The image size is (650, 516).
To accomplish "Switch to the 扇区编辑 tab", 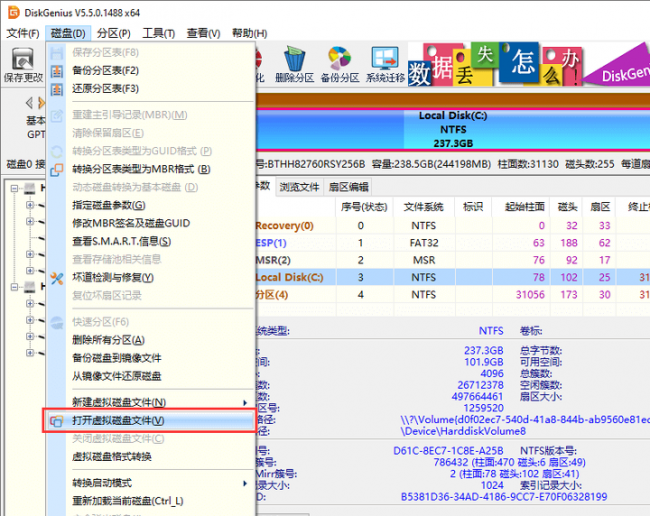I will tap(349, 187).
